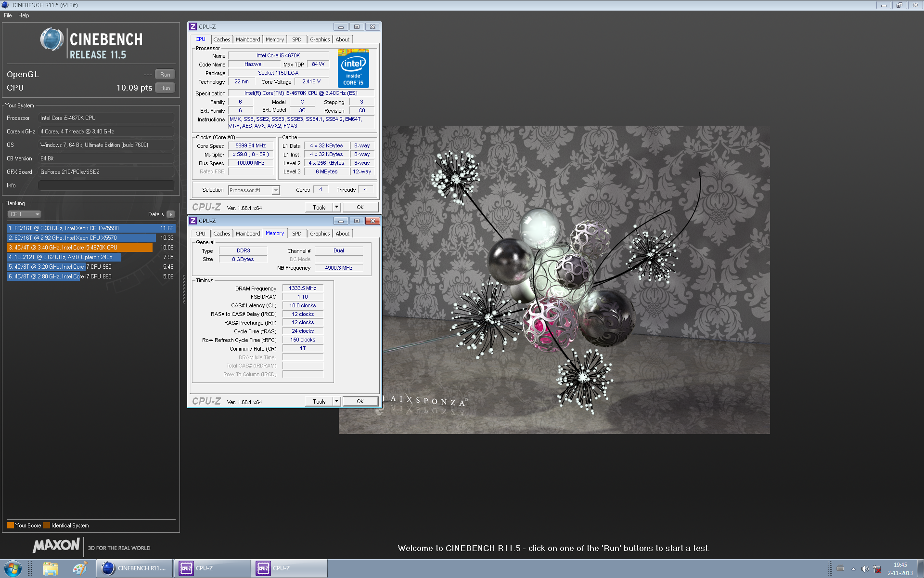Select Core i7 CPU 860 ranking entry

(91, 276)
